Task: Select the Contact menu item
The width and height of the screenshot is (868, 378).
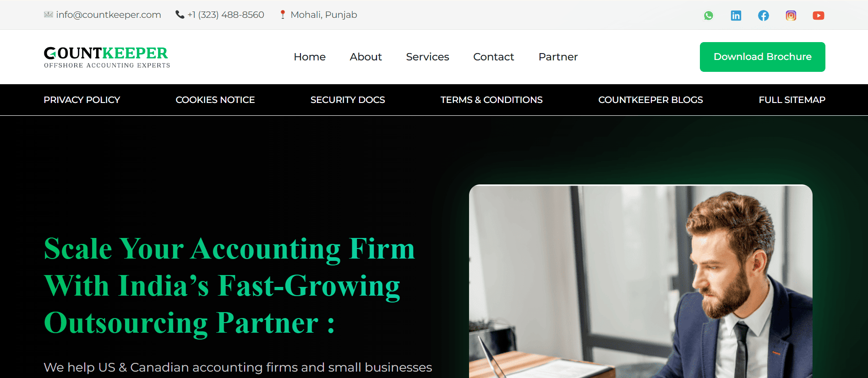Action: pyautogui.click(x=493, y=57)
